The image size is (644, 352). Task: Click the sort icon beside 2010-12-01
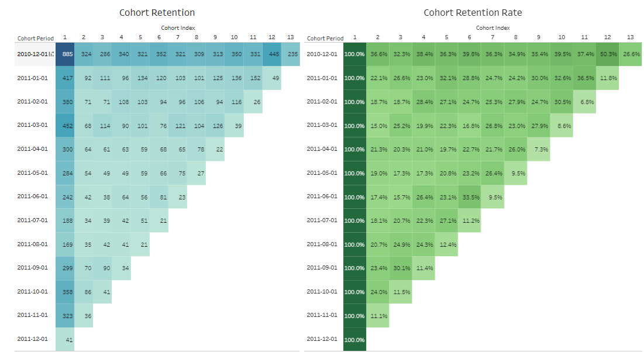coord(51,54)
